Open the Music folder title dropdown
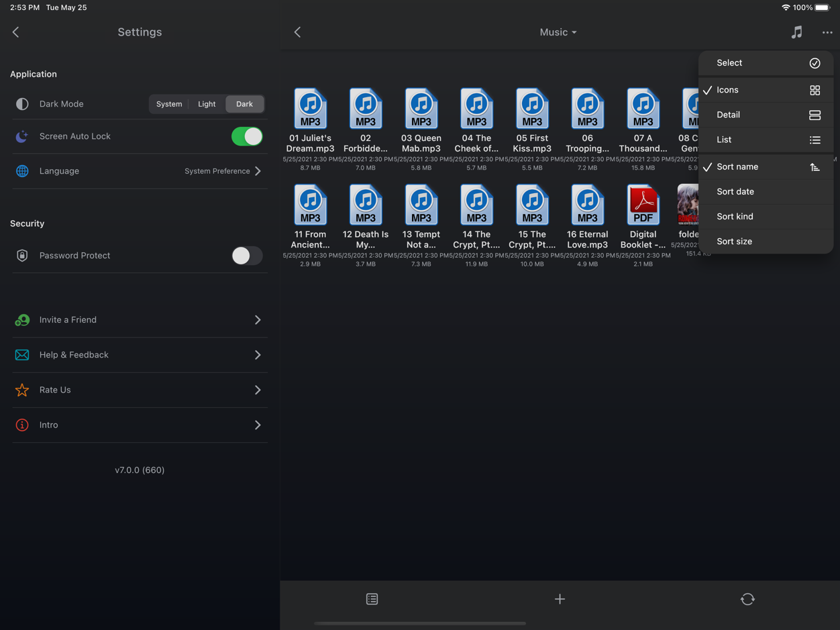 [x=558, y=32]
